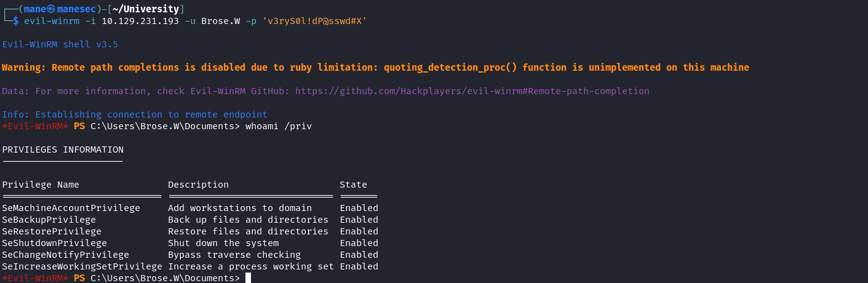868x283 pixels.
Task: Click the Evil-WinRM shell v3.5 banner
Action: coord(60,44)
